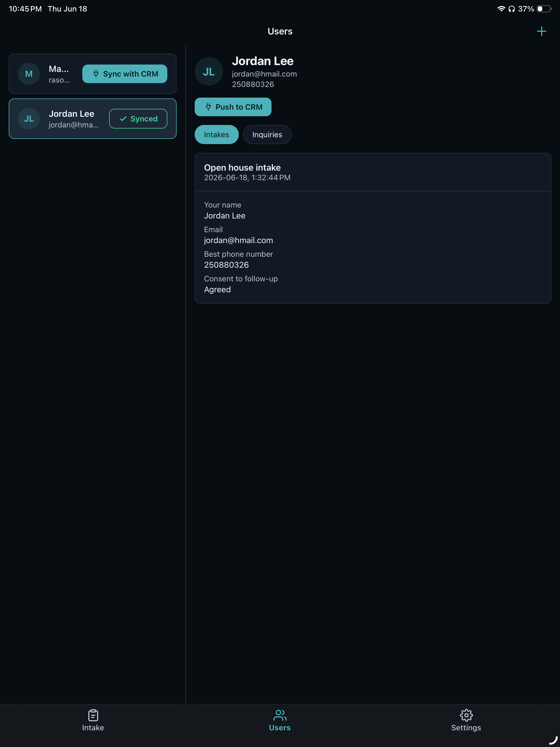Click the JL avatar in user list
The width and height of the screenshot is (560, 747).
[x=29, y=119]
